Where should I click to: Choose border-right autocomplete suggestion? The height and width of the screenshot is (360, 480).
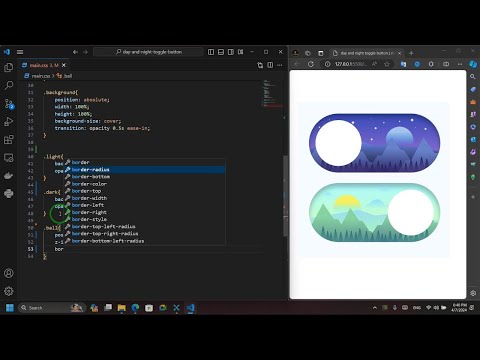pos(145,212)
